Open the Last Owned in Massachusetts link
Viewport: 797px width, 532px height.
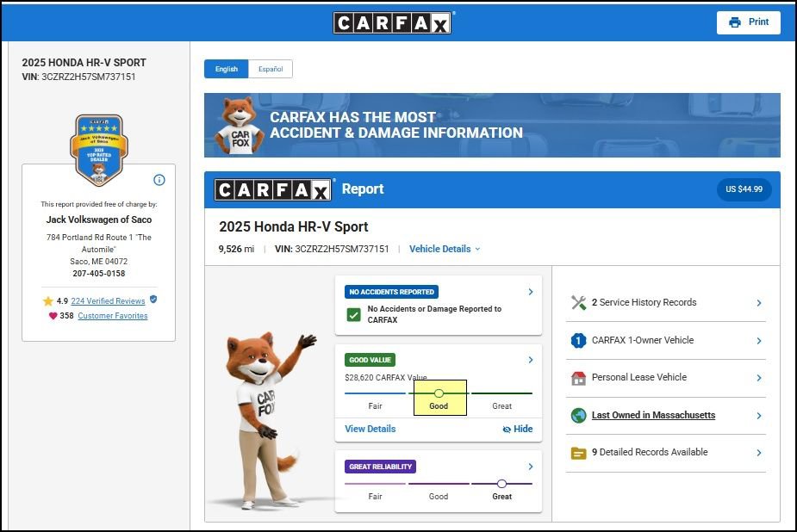point(653,415)
